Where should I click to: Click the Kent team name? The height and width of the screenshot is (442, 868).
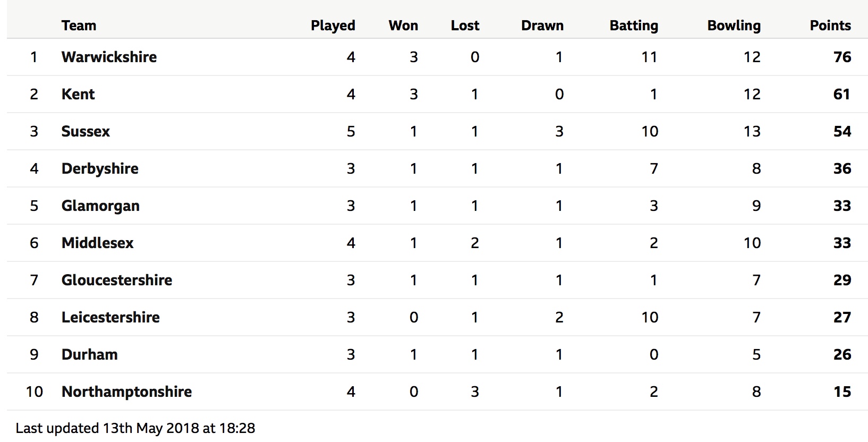pos(78,94)
